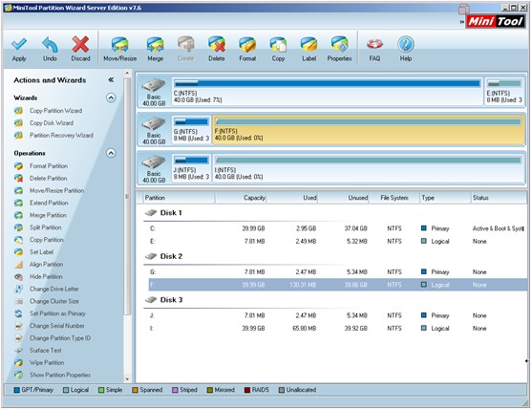The image size is (532, 410).
Task: Select the G: row in partition list
Action: click(337, 271)
